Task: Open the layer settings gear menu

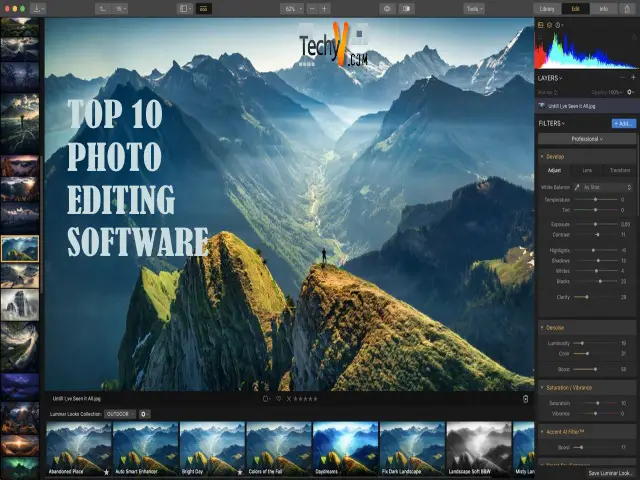Action: point(631,92)
